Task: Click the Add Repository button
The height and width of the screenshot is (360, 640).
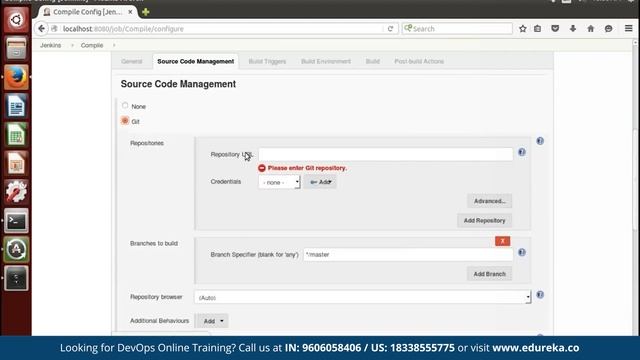Action: pos(484,220)
